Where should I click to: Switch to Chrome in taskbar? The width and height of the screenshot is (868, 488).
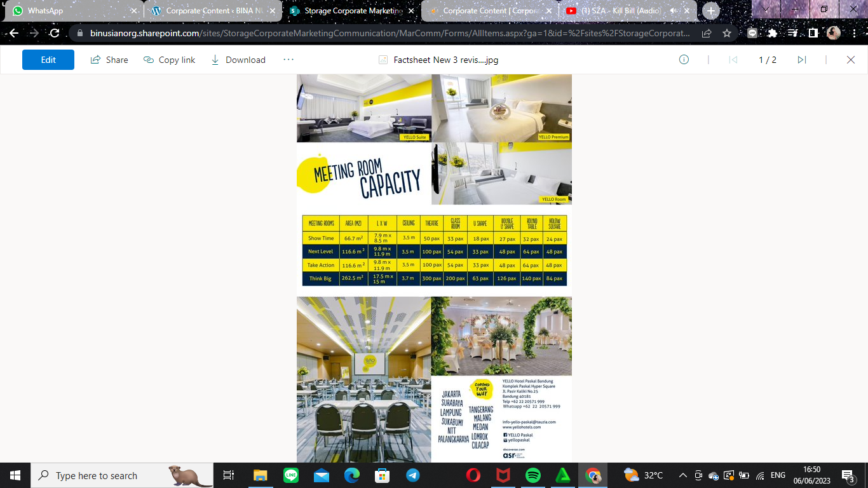[593, 475]
